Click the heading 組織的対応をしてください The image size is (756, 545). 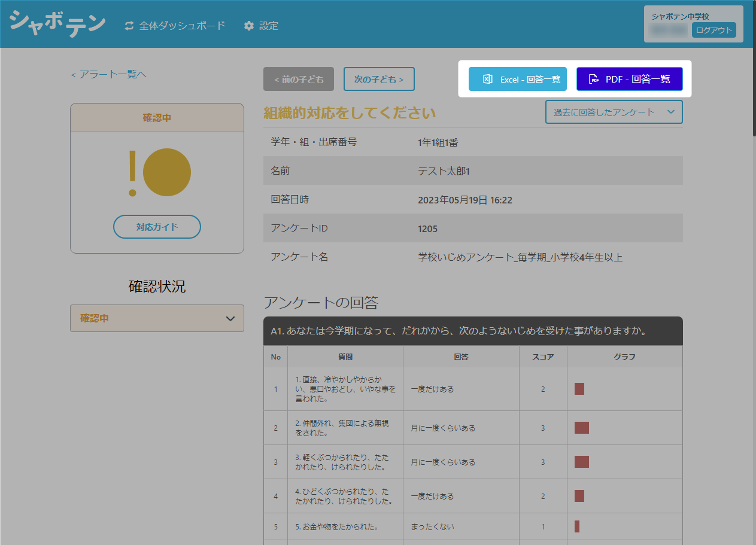(x=350, y=112)
